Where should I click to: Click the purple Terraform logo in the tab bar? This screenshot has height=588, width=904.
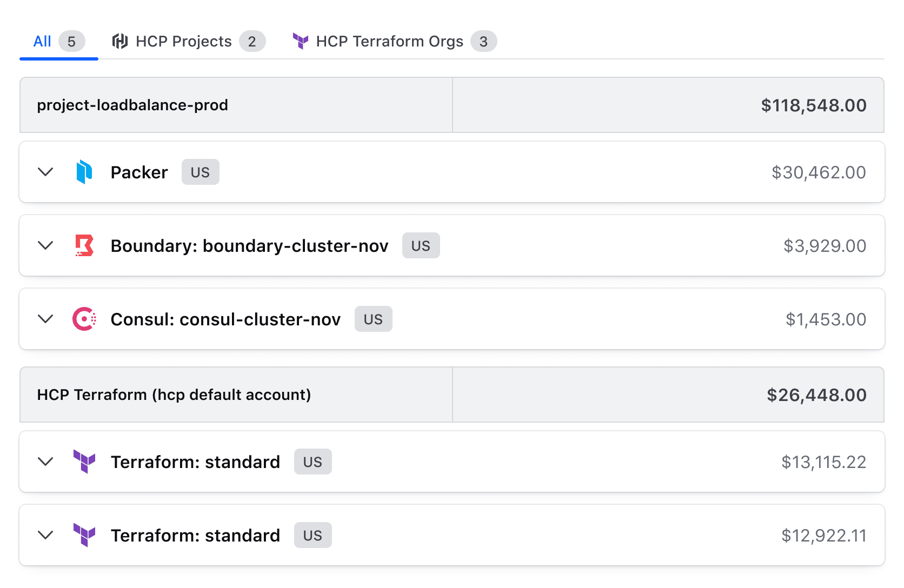point(301,41)
